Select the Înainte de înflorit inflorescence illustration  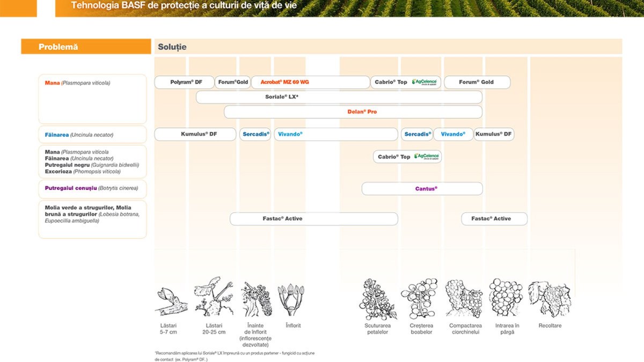[x=257, y=299]
